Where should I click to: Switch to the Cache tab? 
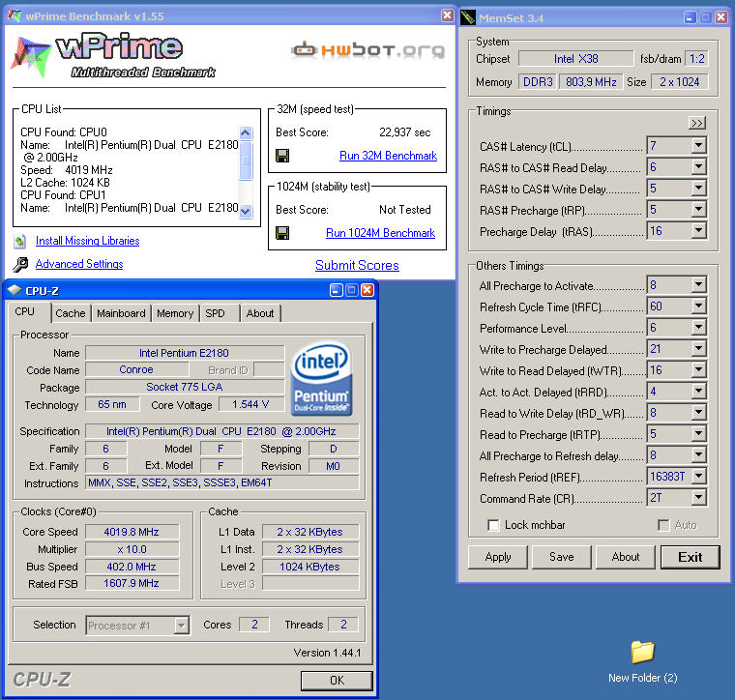(x=71, y=313)
